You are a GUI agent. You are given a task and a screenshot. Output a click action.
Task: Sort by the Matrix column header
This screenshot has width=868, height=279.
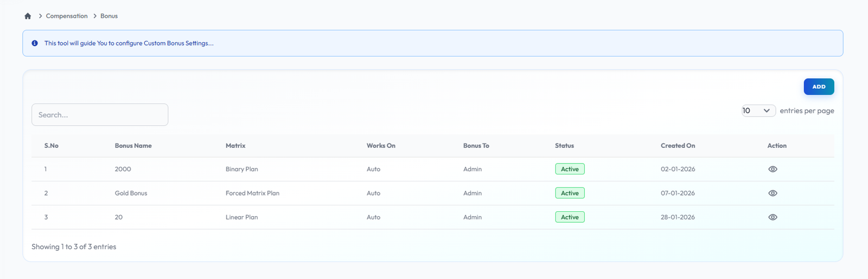click(235, 146)
